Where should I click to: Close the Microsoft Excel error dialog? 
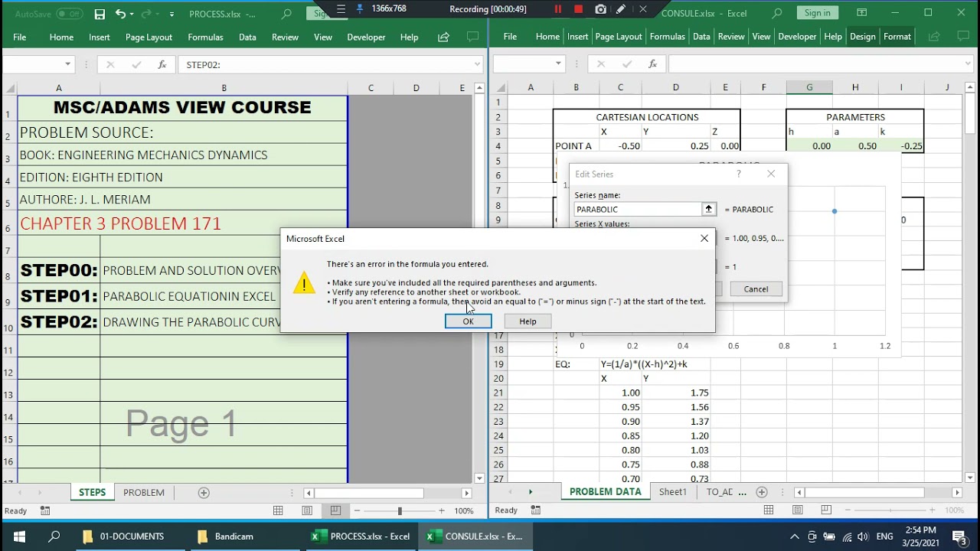pyautogui.click(x=704, y=239)
